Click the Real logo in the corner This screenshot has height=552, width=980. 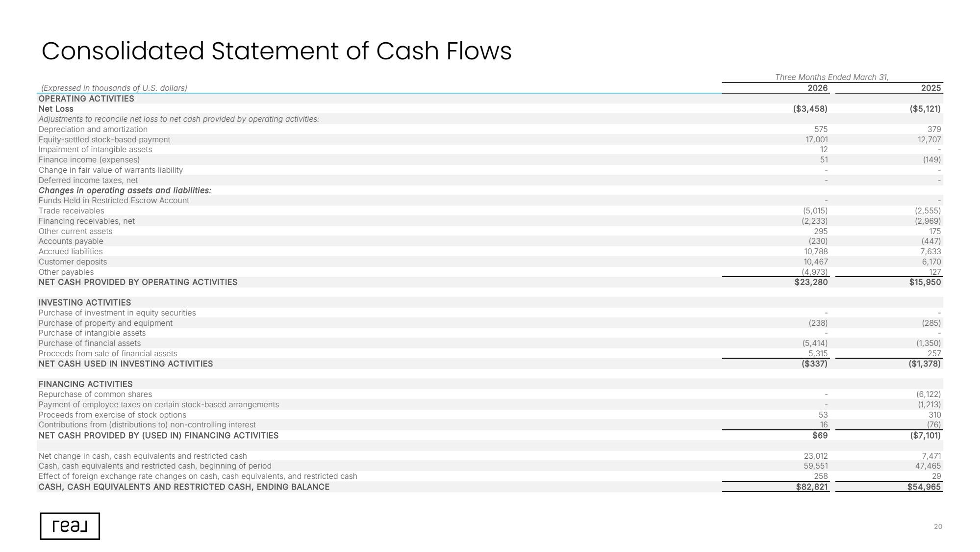(x=70, y=526)
